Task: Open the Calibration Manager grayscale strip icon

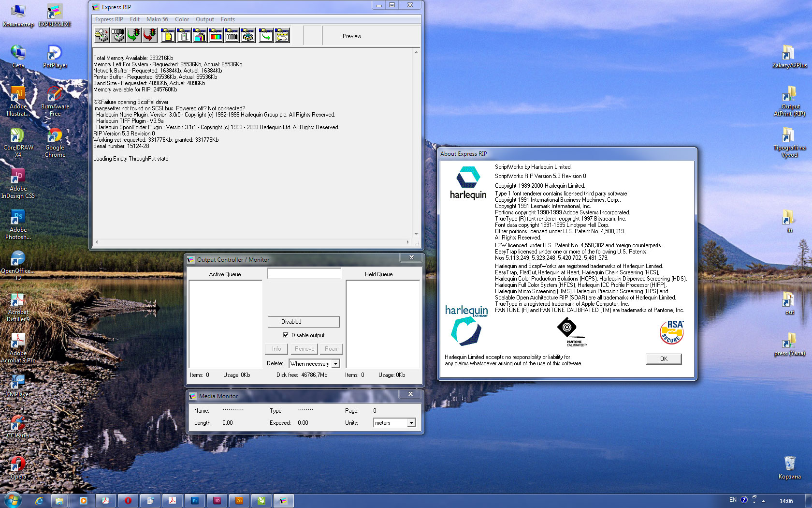Action: (x=232, y=35)
